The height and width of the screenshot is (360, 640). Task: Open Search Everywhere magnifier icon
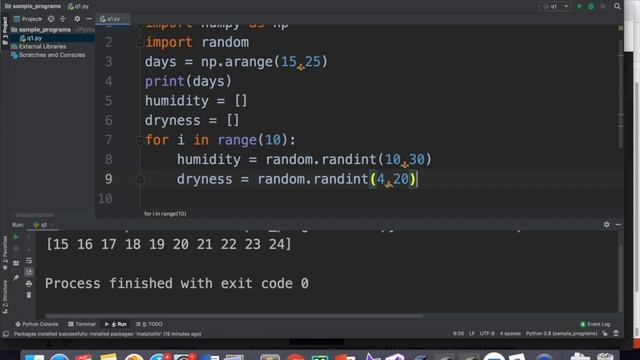617,7
